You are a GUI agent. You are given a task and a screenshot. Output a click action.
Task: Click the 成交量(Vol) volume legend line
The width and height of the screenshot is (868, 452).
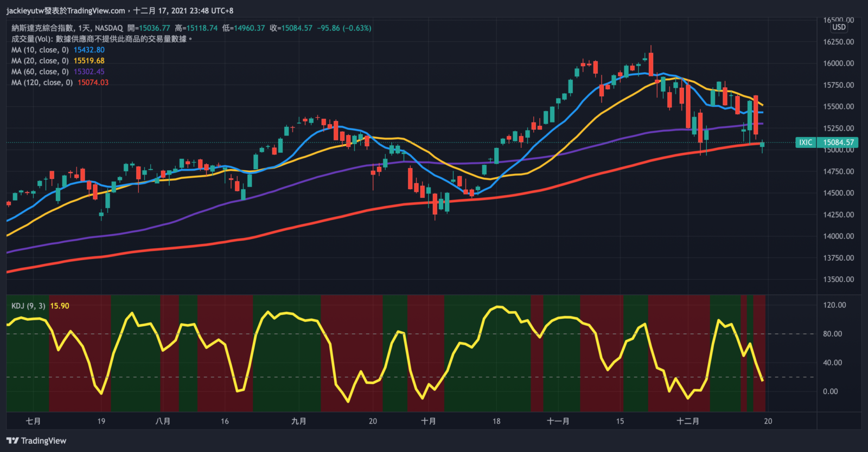click(x=101, y=39)
